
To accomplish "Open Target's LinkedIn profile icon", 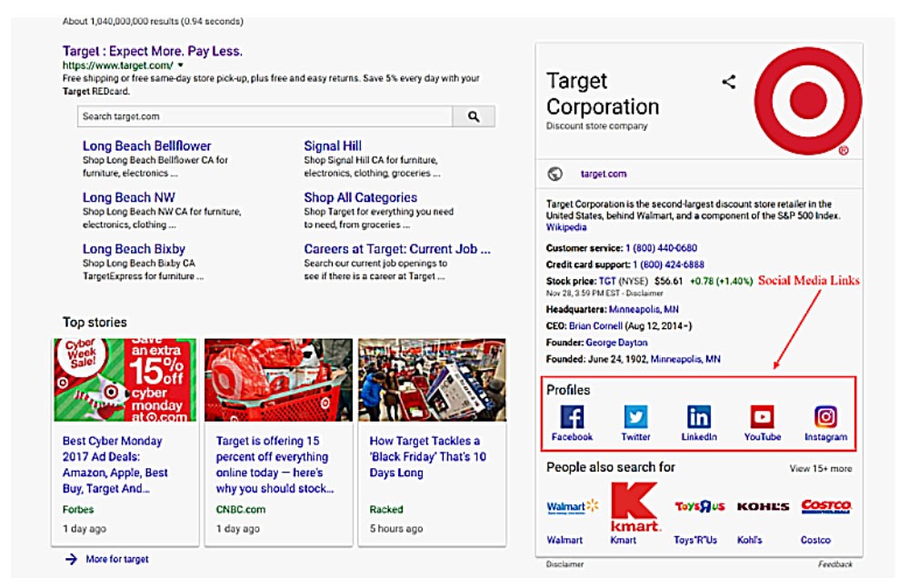I will [x=699, y=416].
